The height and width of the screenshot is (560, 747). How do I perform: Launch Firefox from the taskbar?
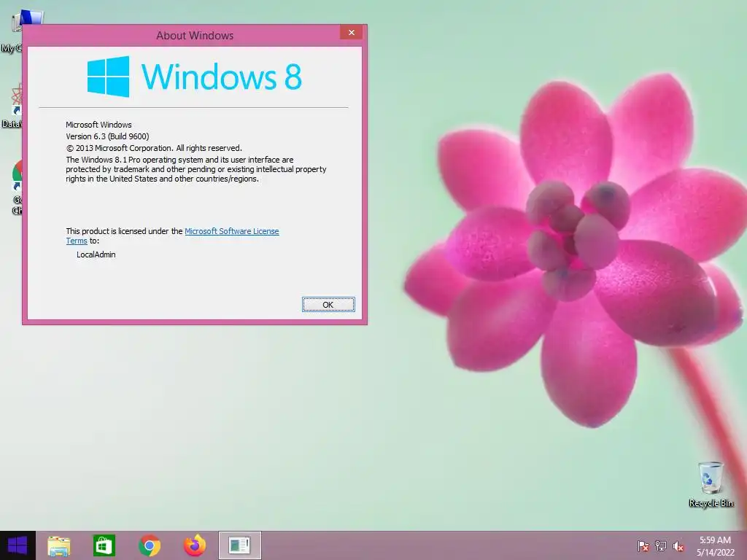point(195,545)
